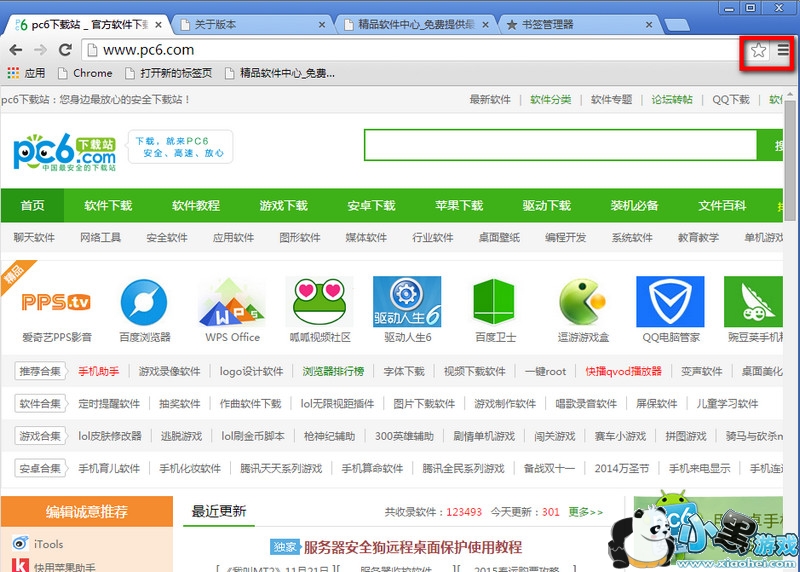Open the 更多>> link in 最近更新
800x572 pixels.
pos(586,512)
